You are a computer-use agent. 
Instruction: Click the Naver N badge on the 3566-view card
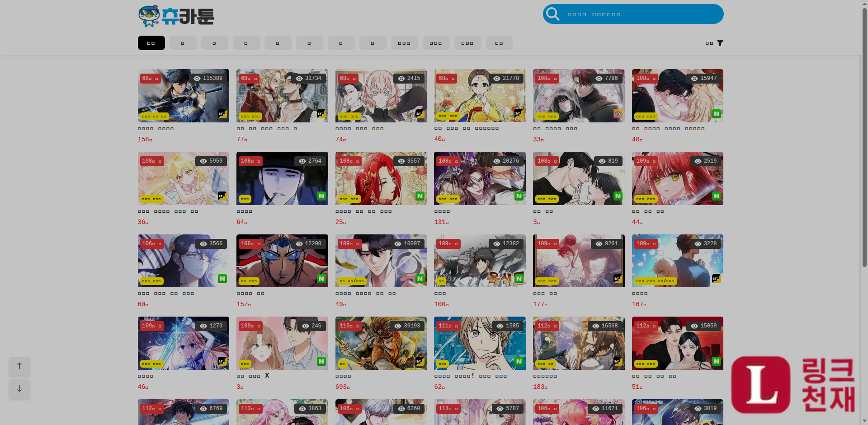222,279
